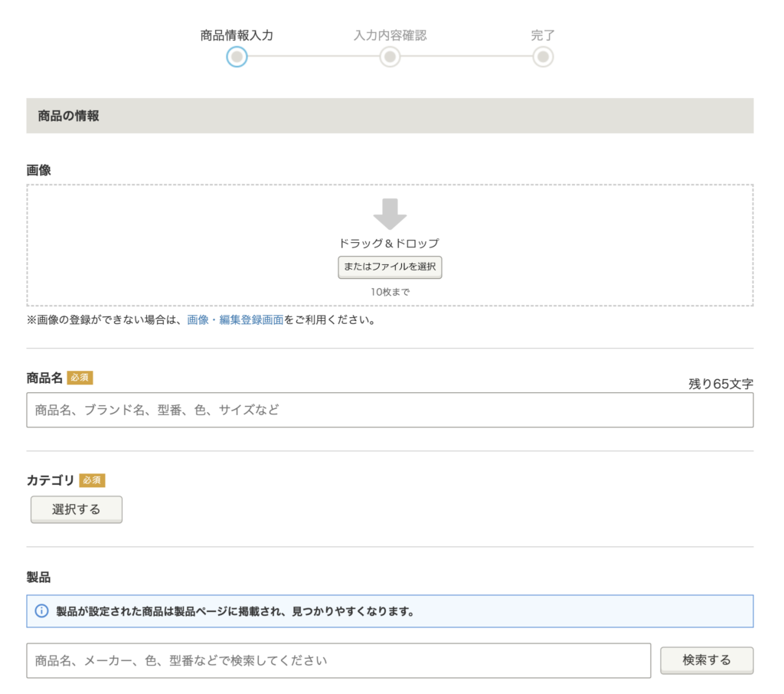The height and width of the screenshot is (694, 784).
Task: Click the 入力内容確認 step circle
Action: [390, 57]
